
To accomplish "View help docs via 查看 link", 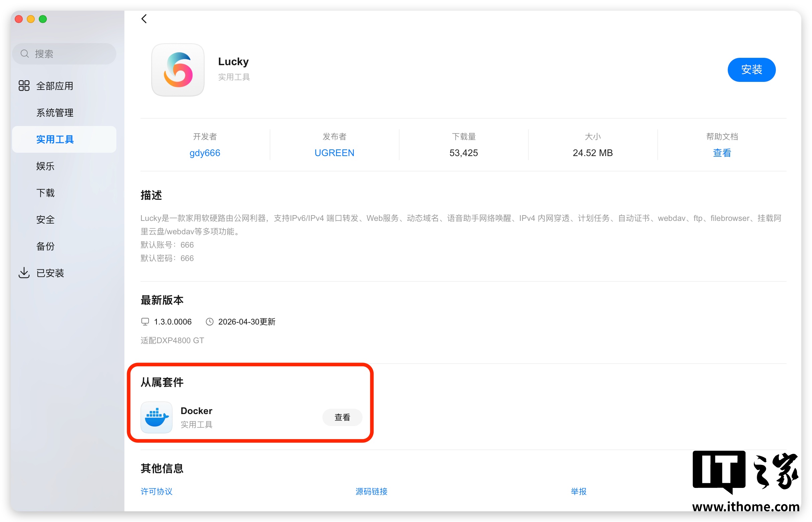I will click(722, 153).
